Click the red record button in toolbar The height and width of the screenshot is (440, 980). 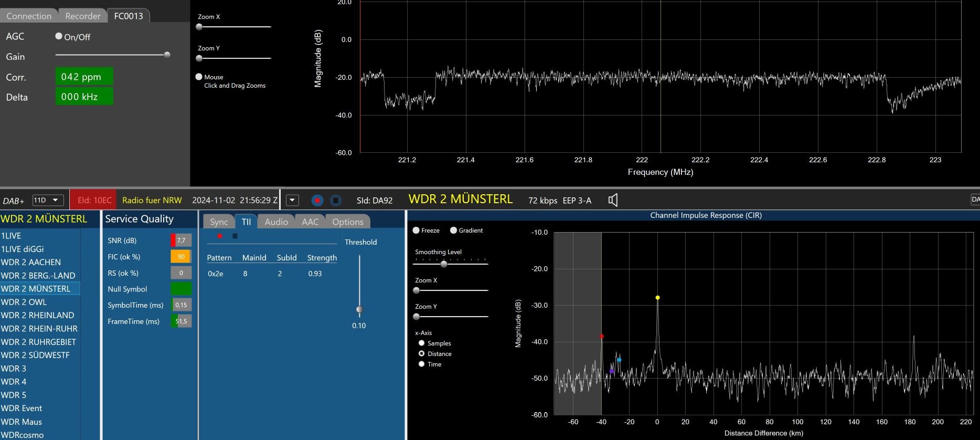[x=317, y=200]
